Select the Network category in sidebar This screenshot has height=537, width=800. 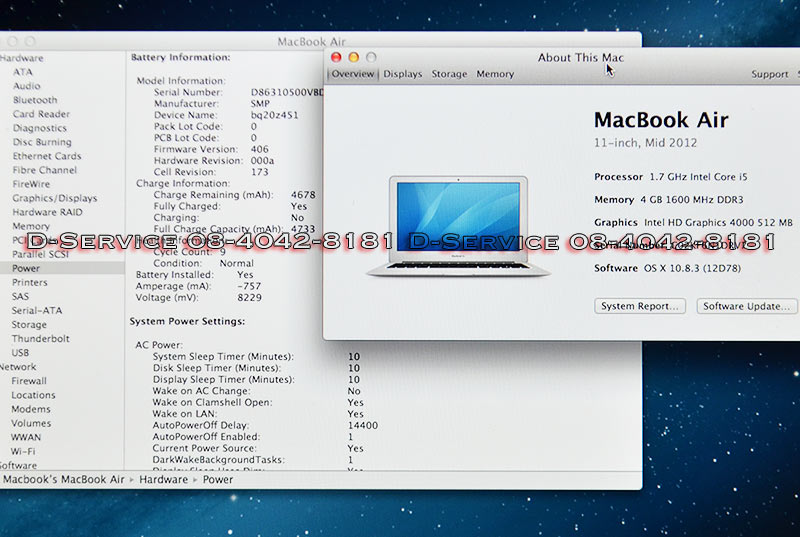[x=18, y=367]
